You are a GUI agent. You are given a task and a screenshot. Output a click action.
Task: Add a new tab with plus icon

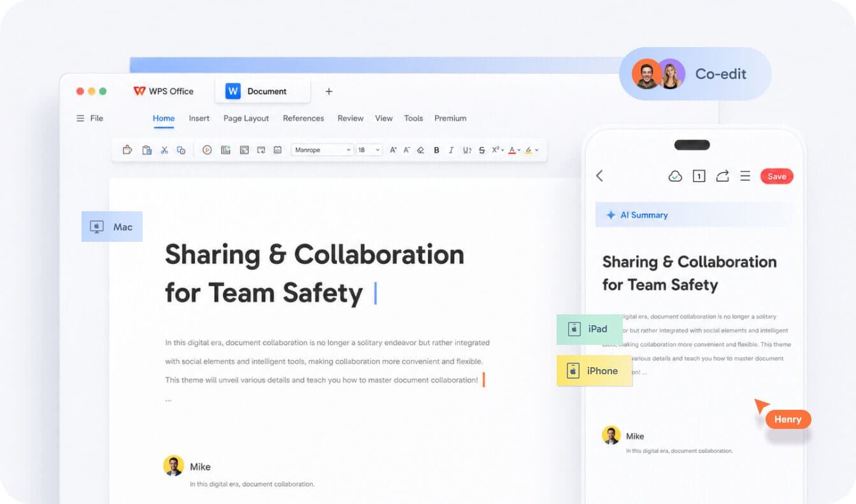pyautogui.click(x=329, y=92)
